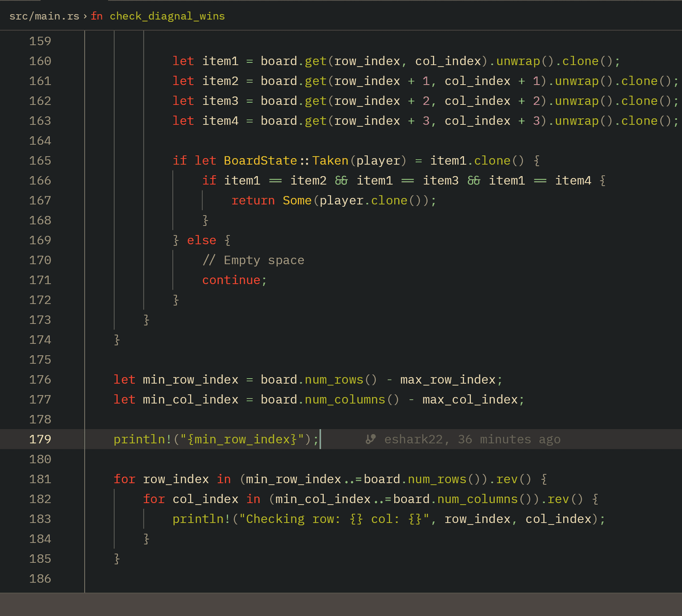Click line number 165 in the gutter
This screenshot has height=616, width=682.
40,161
